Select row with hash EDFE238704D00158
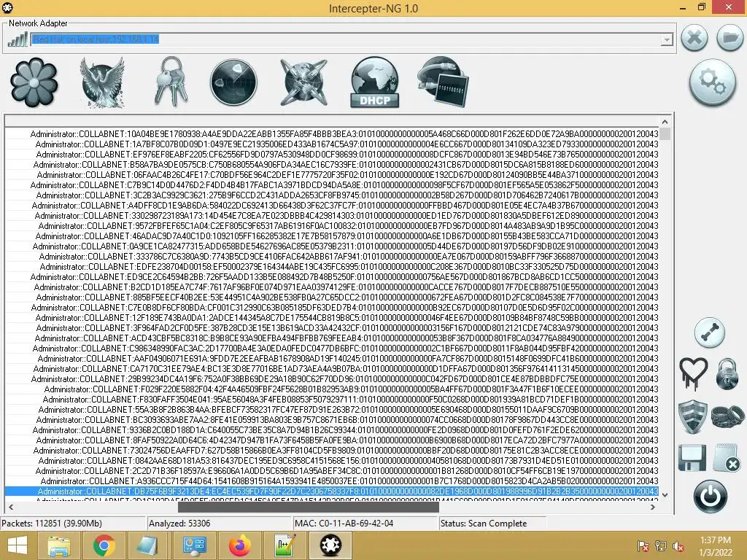Viewport: 747px width, 560px height. tap(332, 267)
